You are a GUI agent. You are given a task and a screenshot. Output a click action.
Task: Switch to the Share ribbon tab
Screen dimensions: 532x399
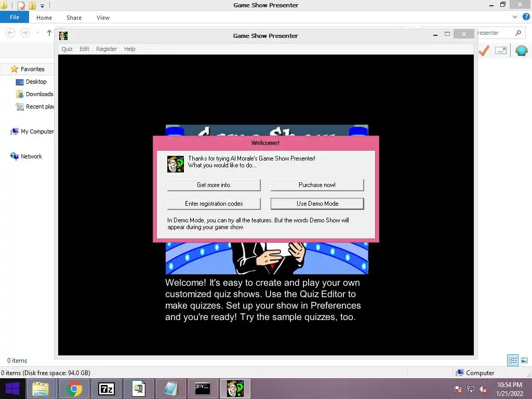tap(74, 18)
